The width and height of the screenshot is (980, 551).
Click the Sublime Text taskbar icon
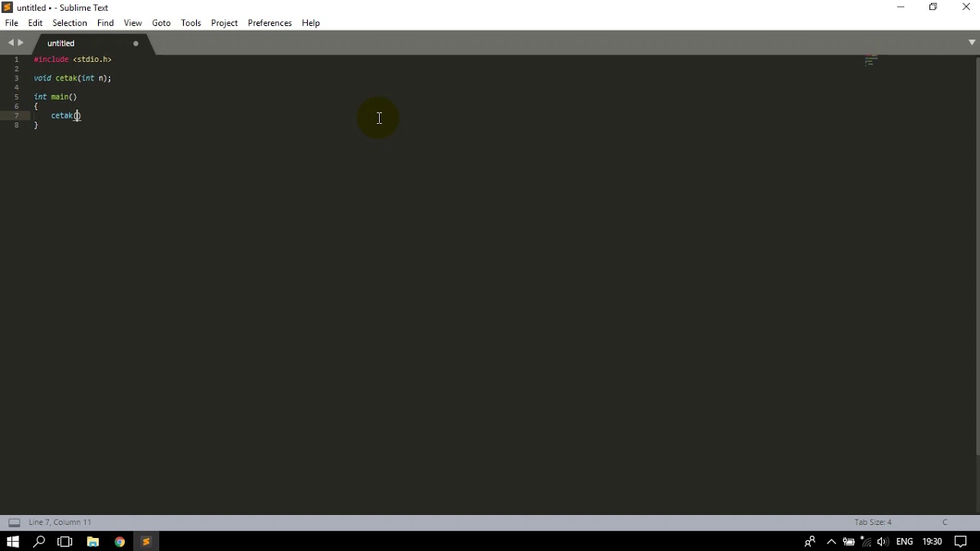point(145,542)
